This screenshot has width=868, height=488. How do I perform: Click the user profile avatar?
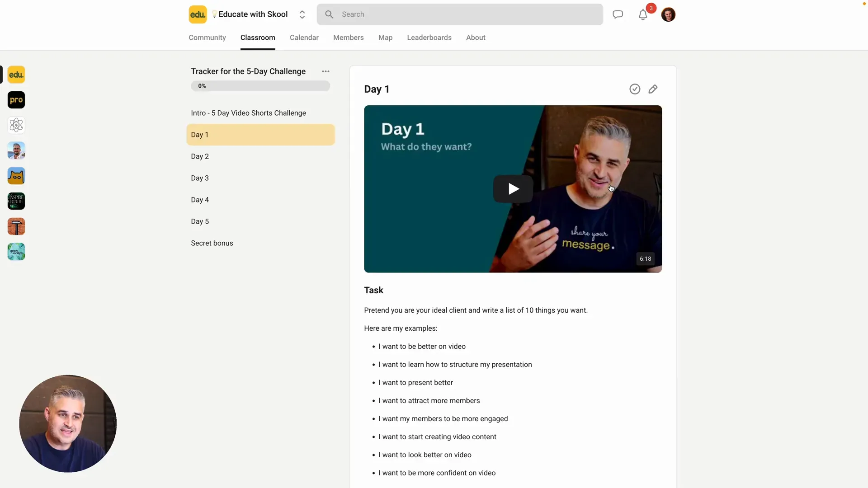pos(668,14)
